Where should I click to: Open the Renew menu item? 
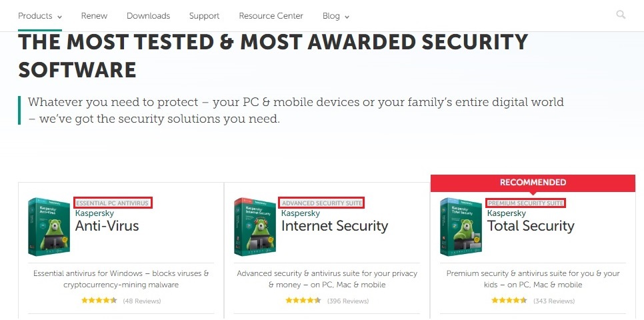[x=94, y=15]
